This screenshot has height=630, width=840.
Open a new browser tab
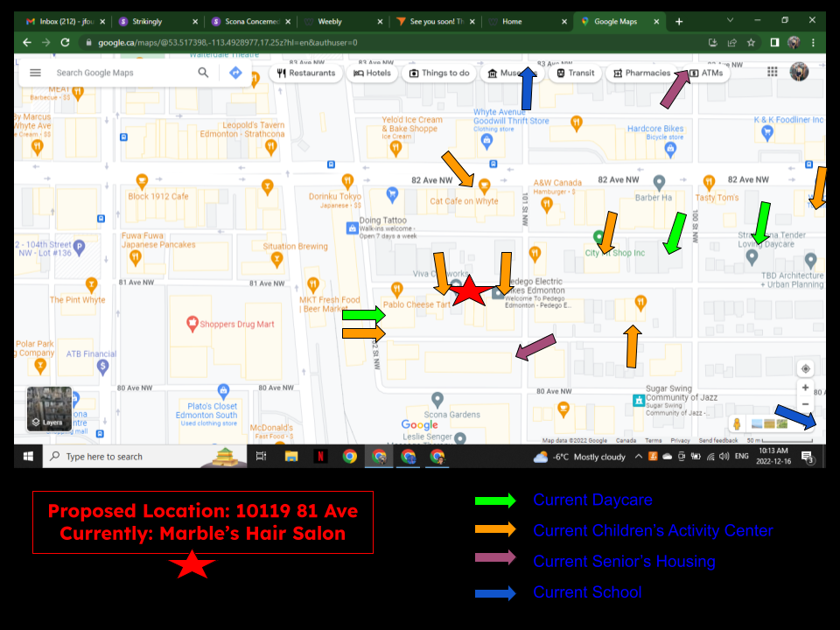coord(679,21)
